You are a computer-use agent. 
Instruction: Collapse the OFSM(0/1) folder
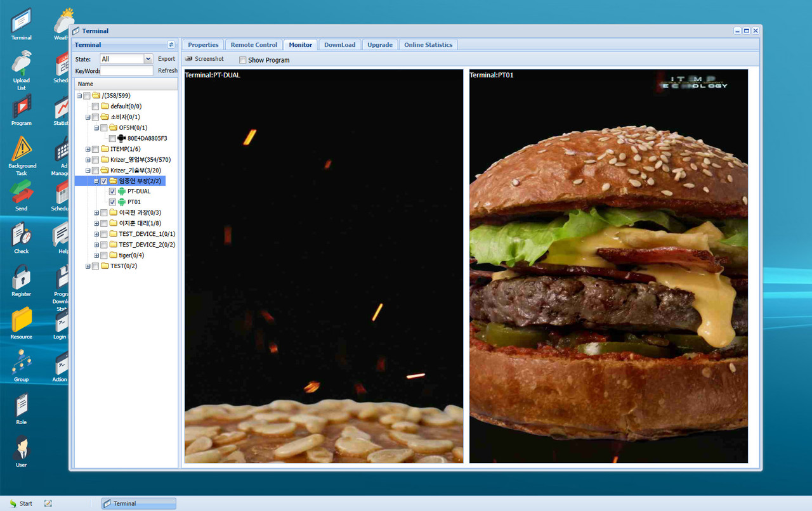coord(96,127)
